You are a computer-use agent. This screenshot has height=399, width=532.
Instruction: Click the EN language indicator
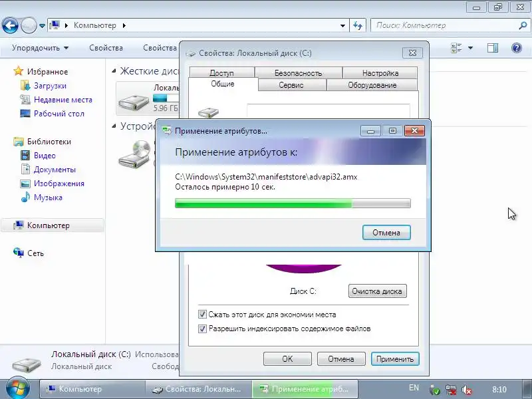tap(414, 388)
